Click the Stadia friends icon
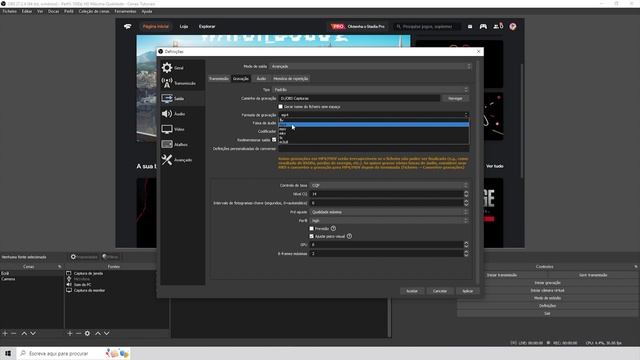 tap(498, 27)
